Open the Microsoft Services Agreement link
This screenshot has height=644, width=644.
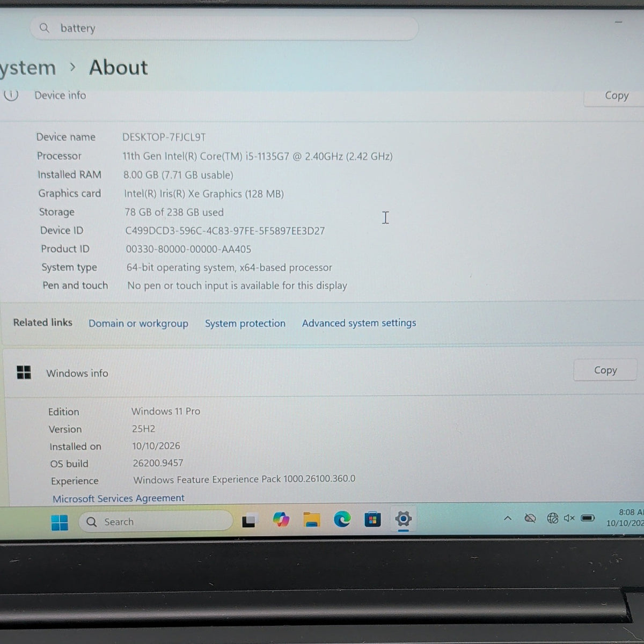click(x=119, y=499)
